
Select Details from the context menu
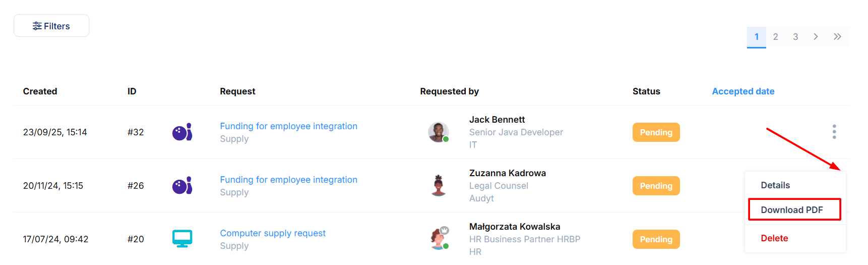(775, 185)
